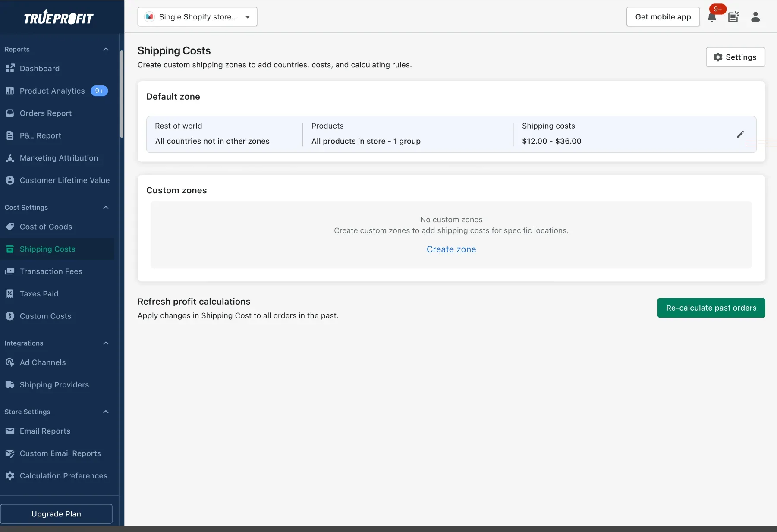Image resolution: width=777 pixels, height=532 pixels.
Task: Click 'All products in store - 1 group' text
Action: click(x=366, y=141)
